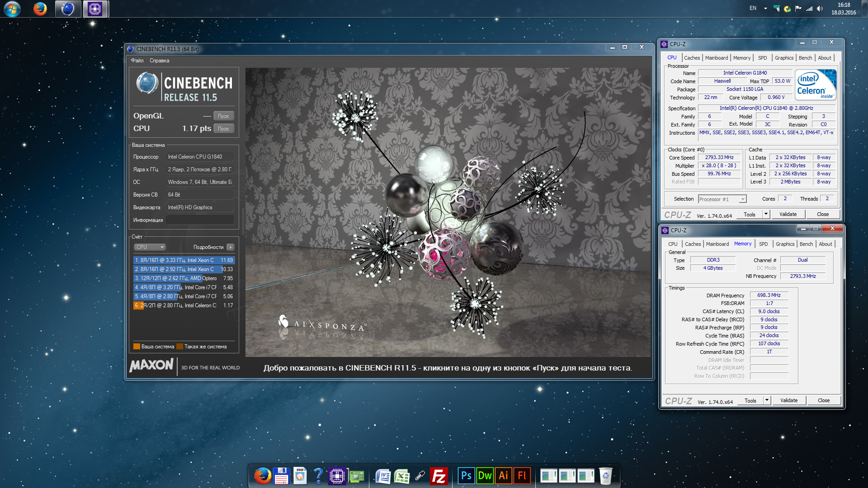Click Tools button in upper CPU-Z window
The height and width of the screenshot is (488, 868).
point(750,214)
